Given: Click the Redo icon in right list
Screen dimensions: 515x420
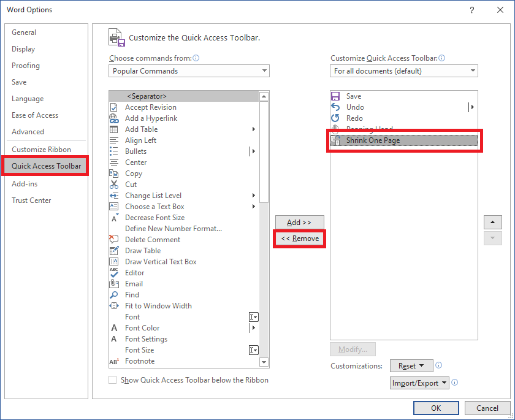Looking at the screenshot, I should coord(335,118).
